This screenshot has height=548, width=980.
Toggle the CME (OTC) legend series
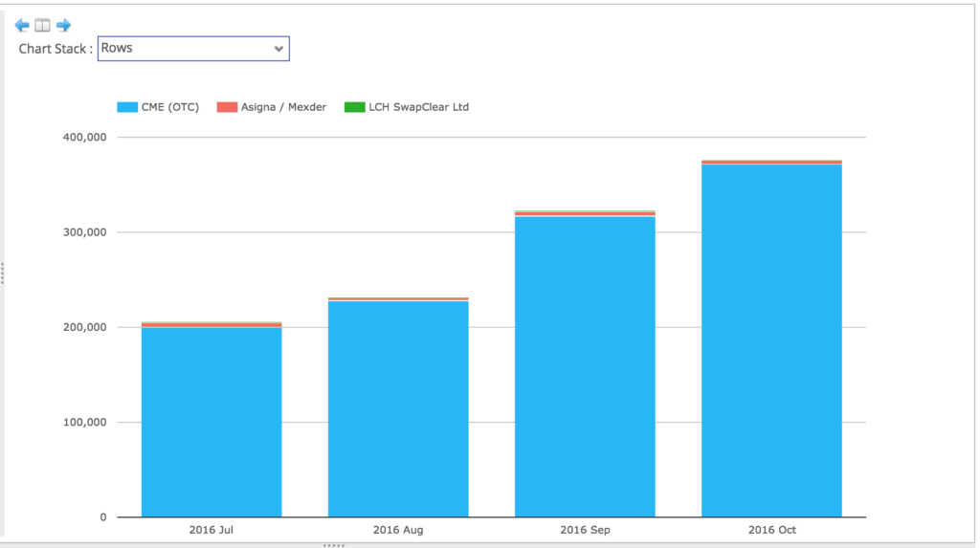(158, 107)
